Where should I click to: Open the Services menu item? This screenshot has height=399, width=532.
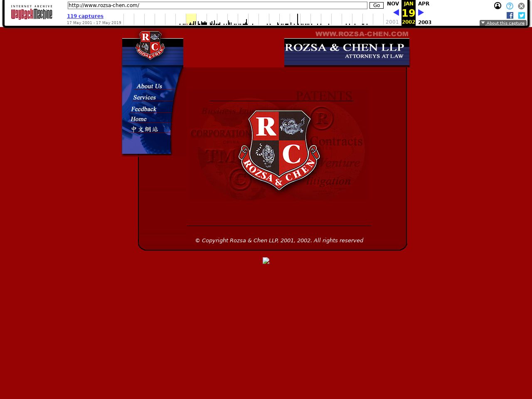[144, 98]
